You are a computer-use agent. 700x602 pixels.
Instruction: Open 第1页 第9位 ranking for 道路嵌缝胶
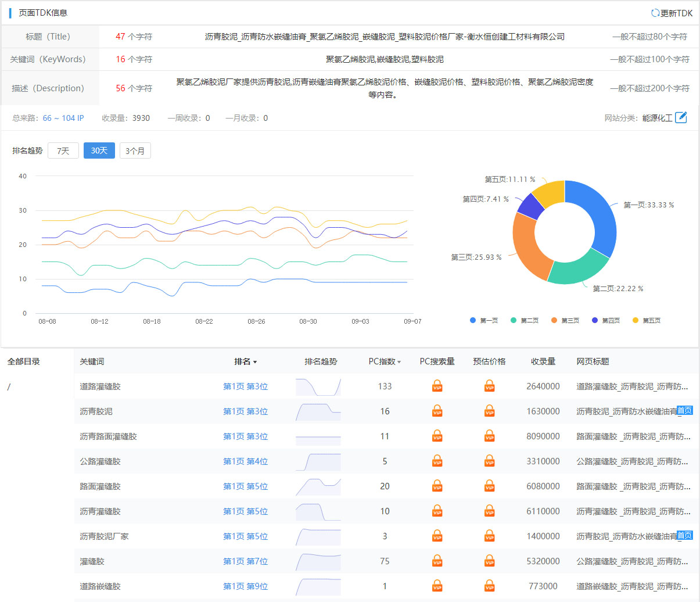coord(245,586)
